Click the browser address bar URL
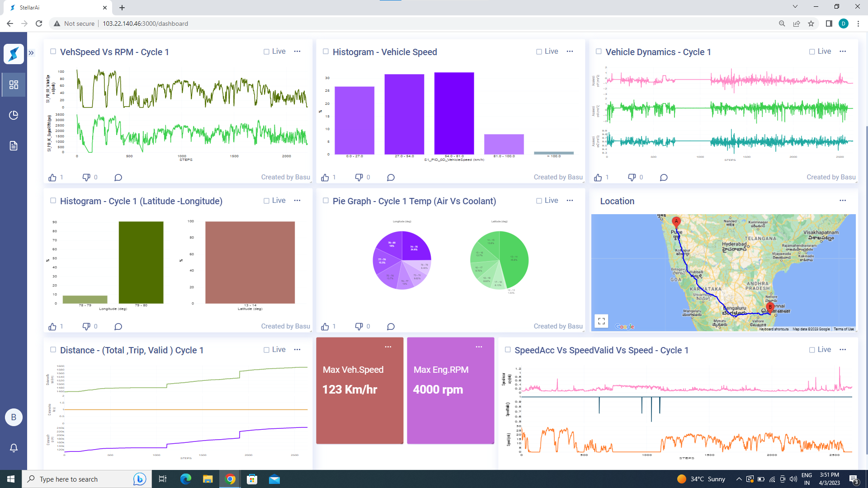 [145, 23]
